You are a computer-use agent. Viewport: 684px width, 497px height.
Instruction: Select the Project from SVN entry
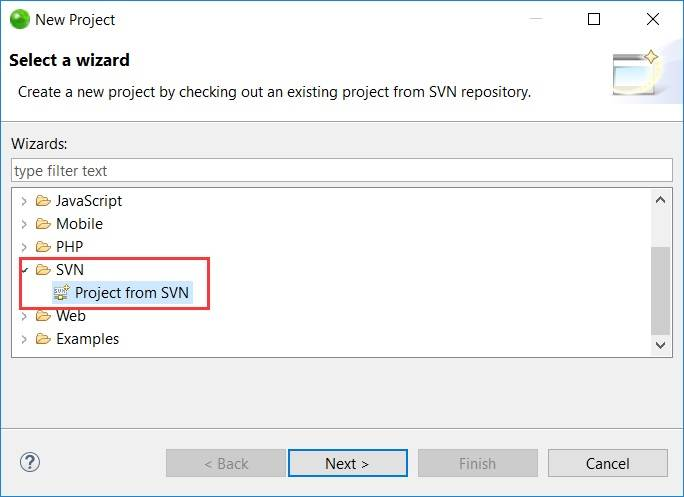131,293
